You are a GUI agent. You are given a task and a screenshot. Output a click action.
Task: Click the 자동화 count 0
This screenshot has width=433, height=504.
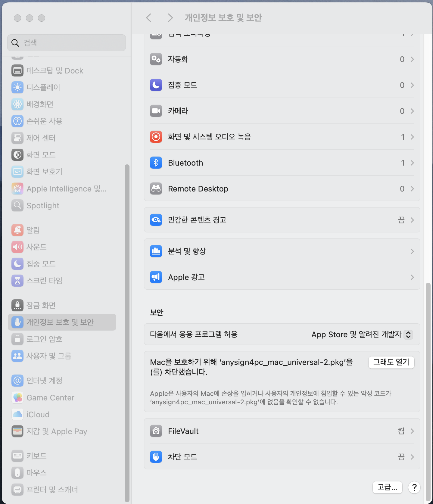(402, 59)
